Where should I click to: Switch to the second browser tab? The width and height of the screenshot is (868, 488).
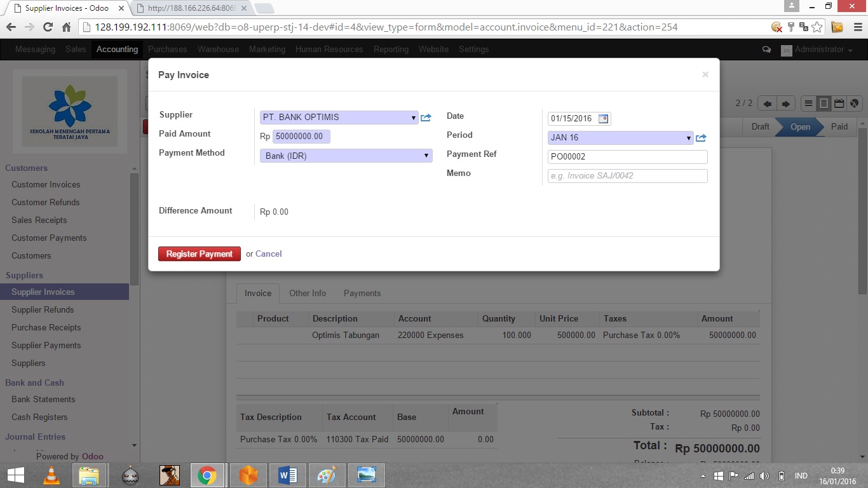tap(191, 8)
